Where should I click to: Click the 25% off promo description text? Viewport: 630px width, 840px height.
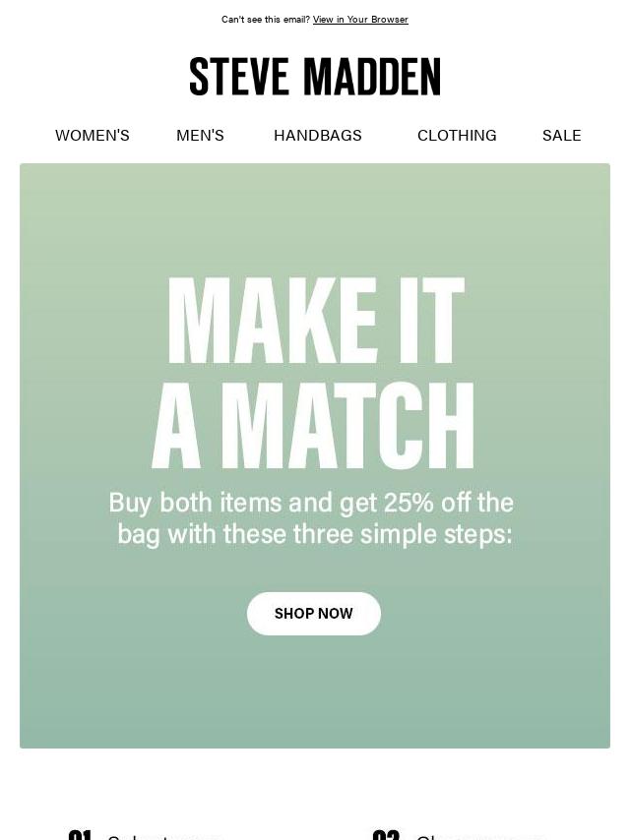(x=312, y=518)
